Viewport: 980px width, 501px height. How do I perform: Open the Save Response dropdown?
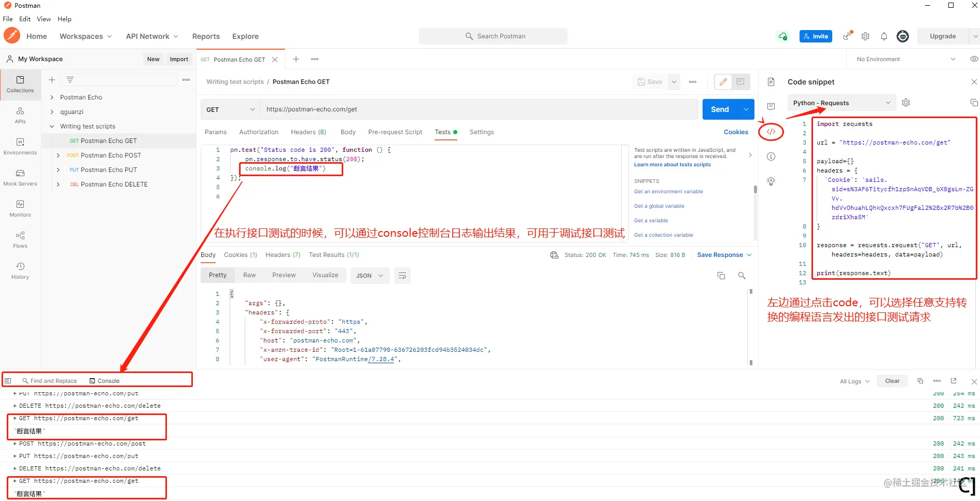(724, 255)
